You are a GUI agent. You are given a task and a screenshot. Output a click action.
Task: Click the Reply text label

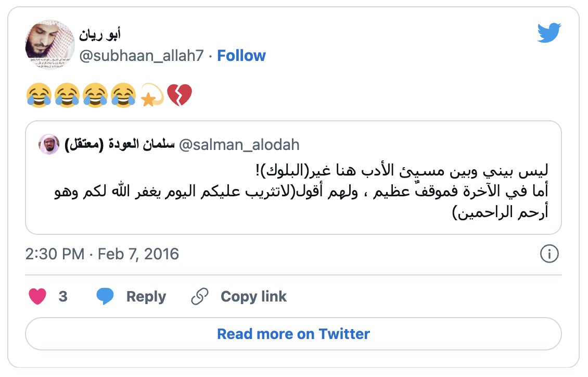click(x=146, y=296)
